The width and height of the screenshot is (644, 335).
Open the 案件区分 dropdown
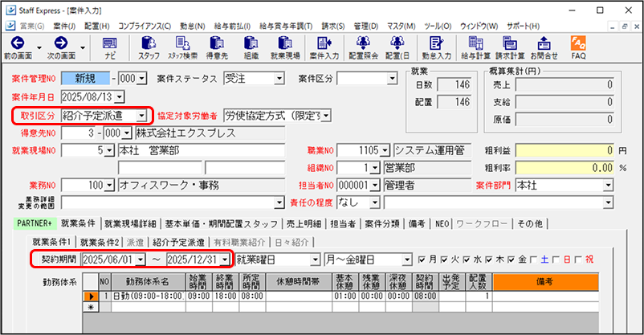pyautogui.click(x=392, y=78)
